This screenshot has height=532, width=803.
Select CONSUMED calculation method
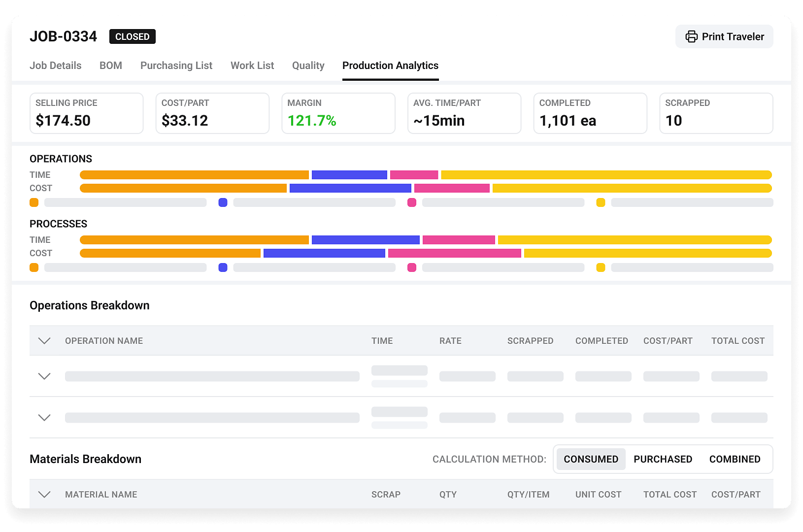[591, 459]
